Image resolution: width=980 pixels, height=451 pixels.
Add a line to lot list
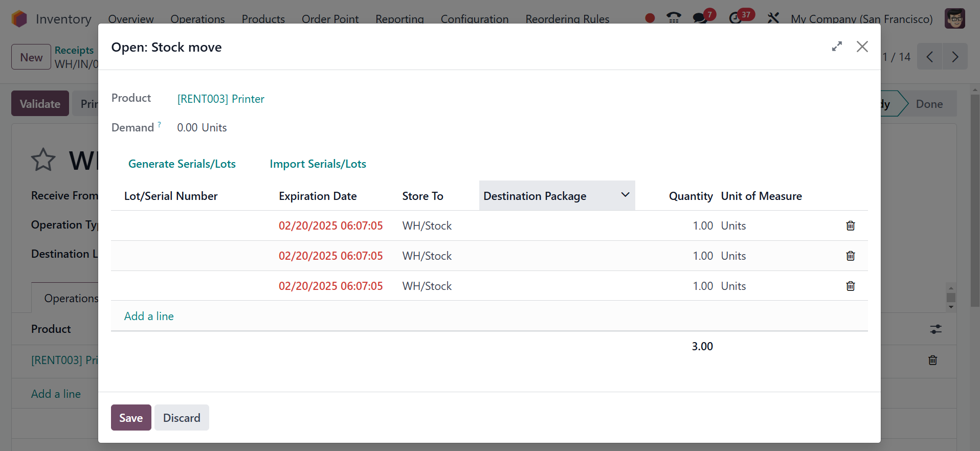[x=149, y=316]
